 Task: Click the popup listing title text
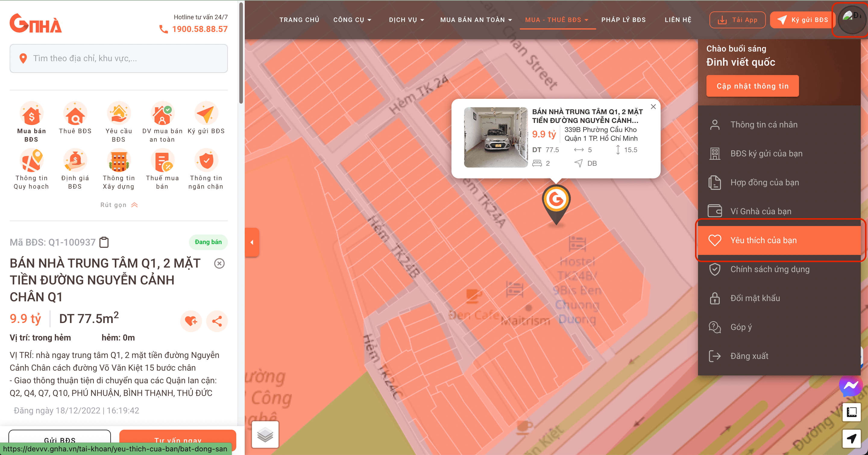(587, 116)
